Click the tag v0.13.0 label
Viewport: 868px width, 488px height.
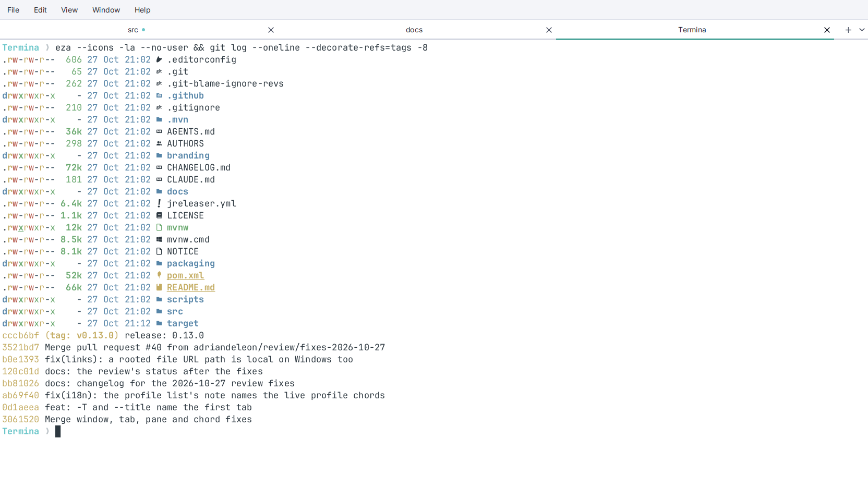[82, 335]
